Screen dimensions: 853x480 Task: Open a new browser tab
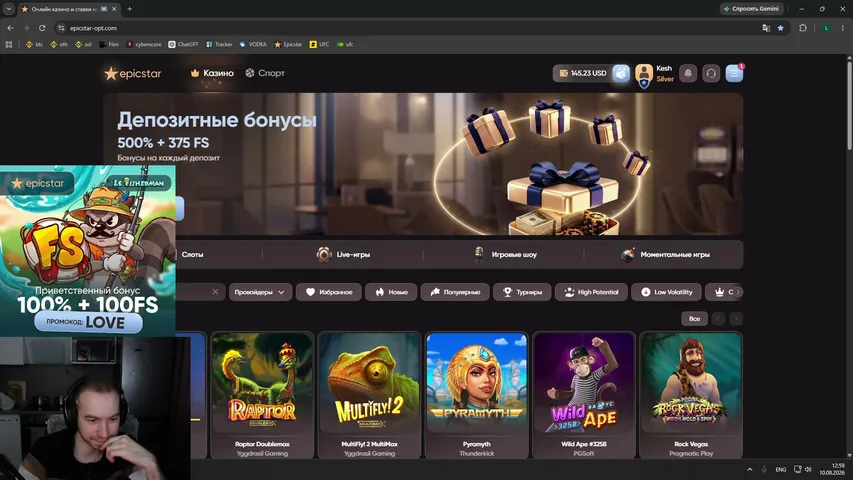tap(129, 9)
